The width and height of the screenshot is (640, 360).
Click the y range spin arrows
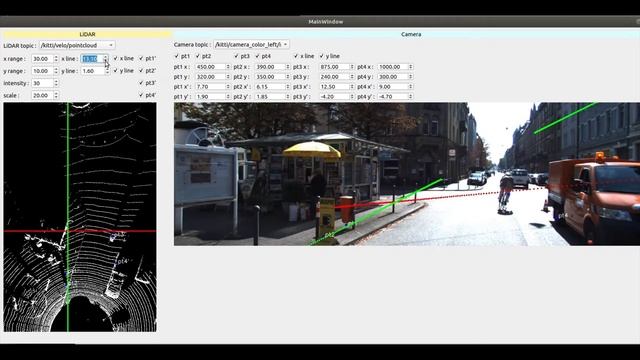tap(56, 71)
